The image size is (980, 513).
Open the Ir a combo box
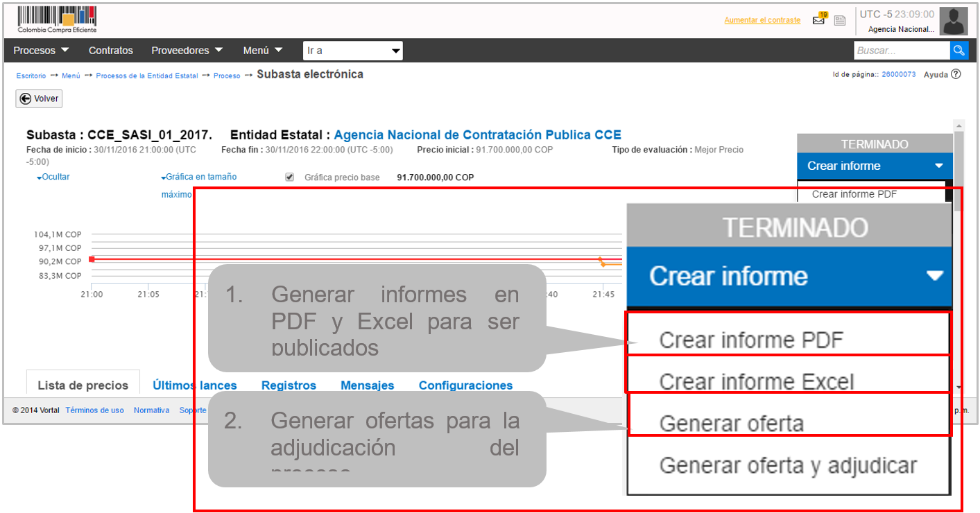(x=352, y=51)
